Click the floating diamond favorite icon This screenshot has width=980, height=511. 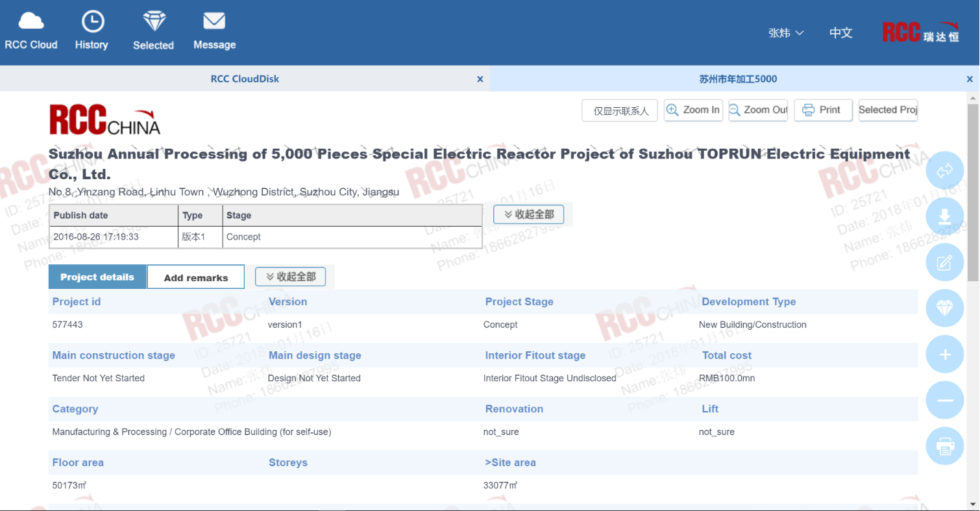[x=945, y=308]
